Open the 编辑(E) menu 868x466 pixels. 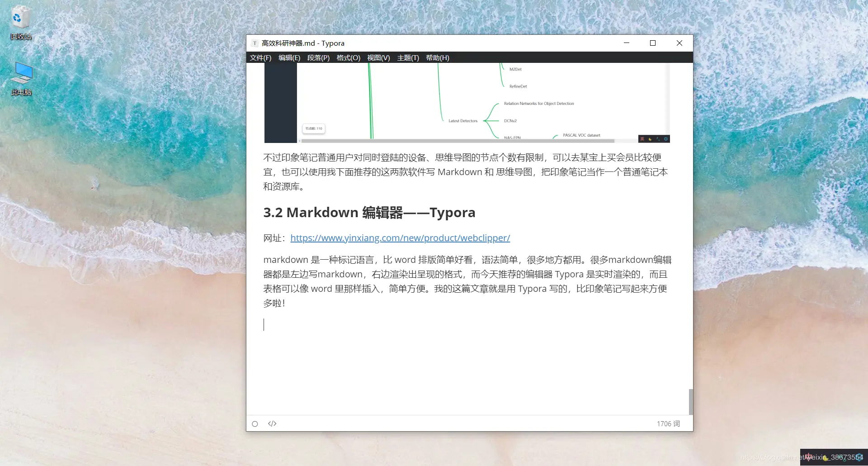(289, 57)
